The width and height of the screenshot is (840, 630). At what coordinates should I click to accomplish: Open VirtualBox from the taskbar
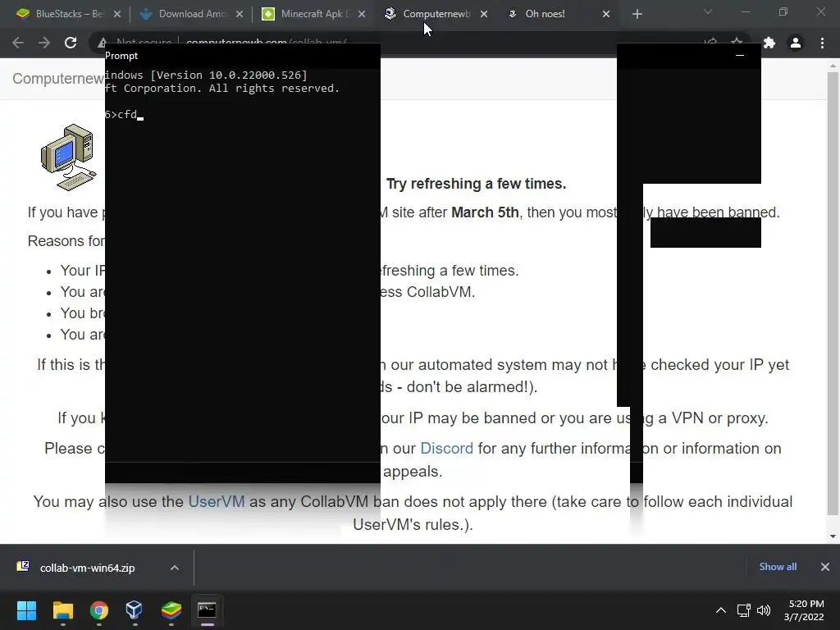[135, 610]
